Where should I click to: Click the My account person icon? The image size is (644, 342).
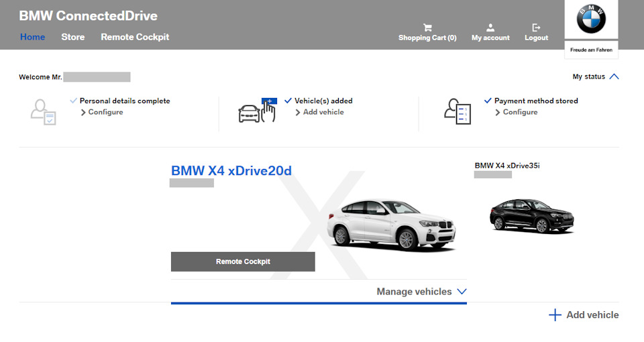[490, 27]
